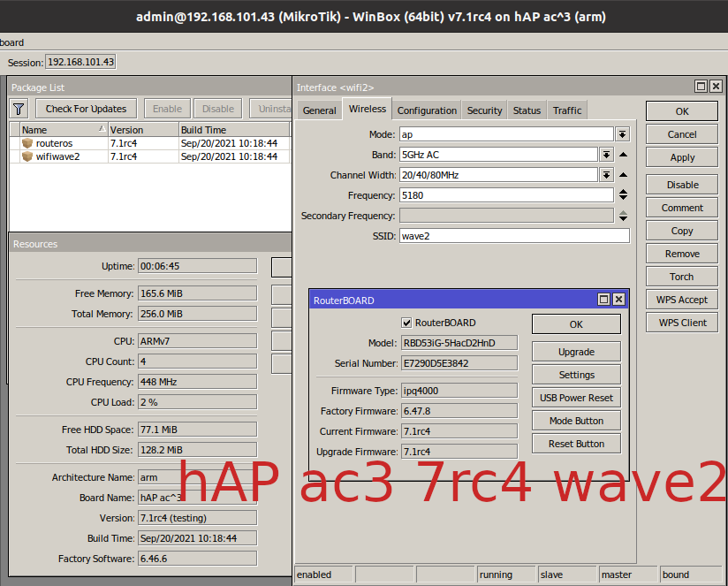Open the Configuration tab
Image resolution: width=728 pixels, height=586 pixels.
(427, 110)
